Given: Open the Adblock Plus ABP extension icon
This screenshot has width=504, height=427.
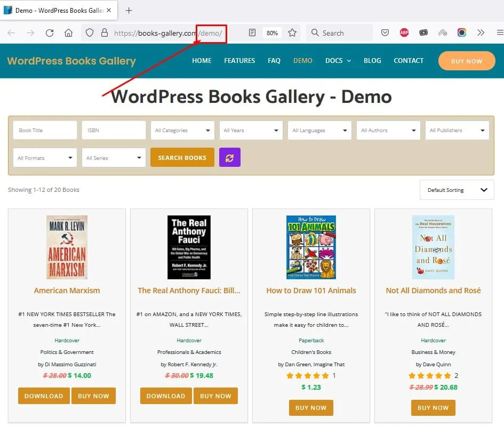Looking at the screenshot, I should pyautogui.click(x=404, y=33).
